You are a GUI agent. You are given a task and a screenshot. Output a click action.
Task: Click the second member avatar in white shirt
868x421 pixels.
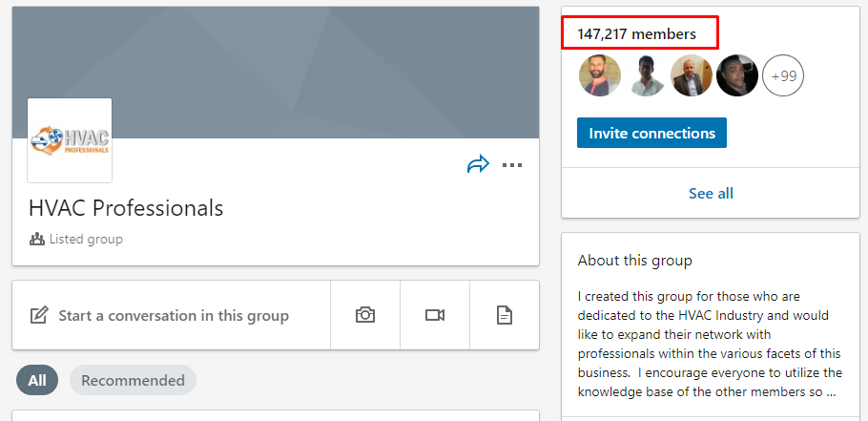point(646,75)
